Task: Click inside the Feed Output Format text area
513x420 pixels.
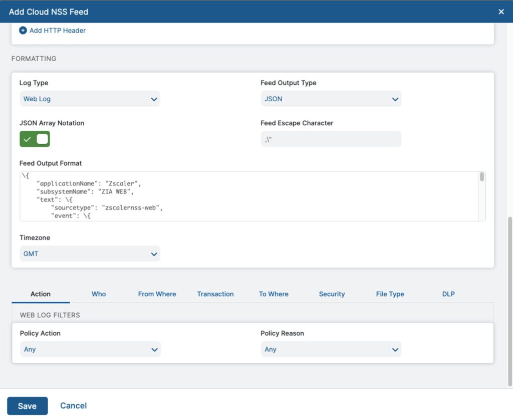Action: tap(248, 196)
